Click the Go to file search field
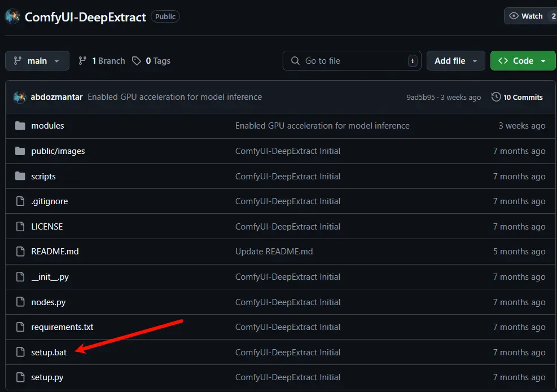Image resolution: width=557 pixels, height=392 pixels. point(352,61)
